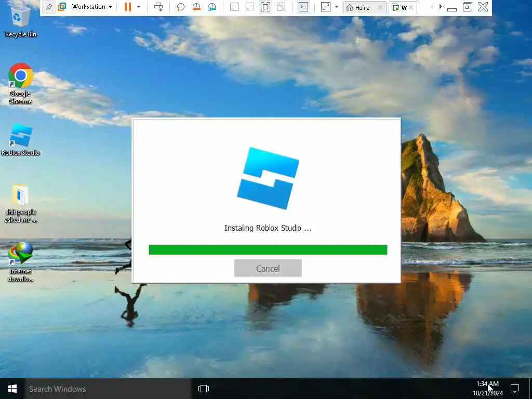Take a snapshot with the clock-plus icon
Screen dimensions: 532x399
pyautogui.click(x=180, y=7)
